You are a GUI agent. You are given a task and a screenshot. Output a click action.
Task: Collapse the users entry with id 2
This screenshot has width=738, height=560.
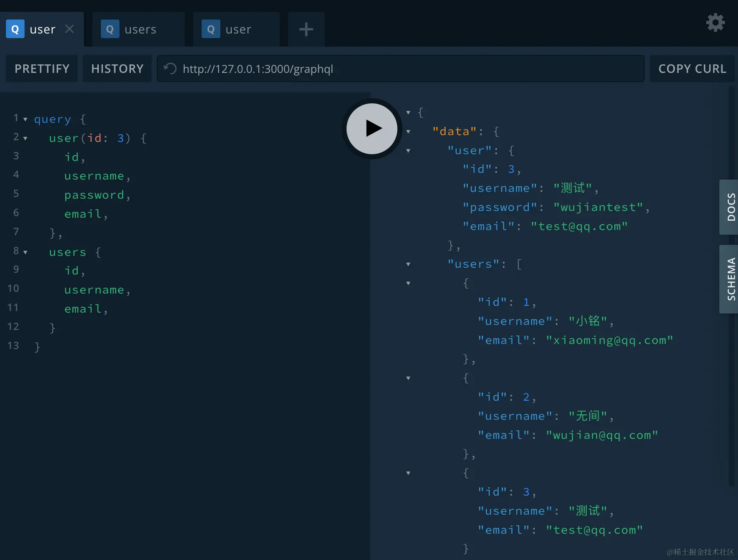point(408,378)
